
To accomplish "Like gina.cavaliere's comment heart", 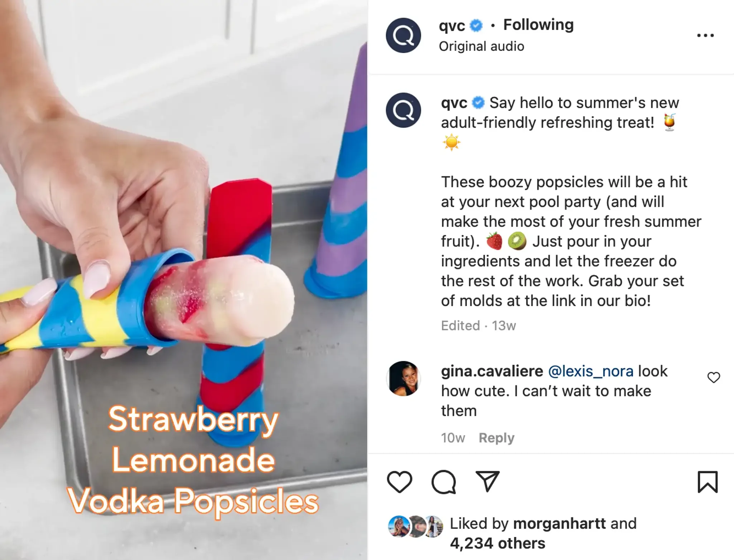I will point(713,378).
